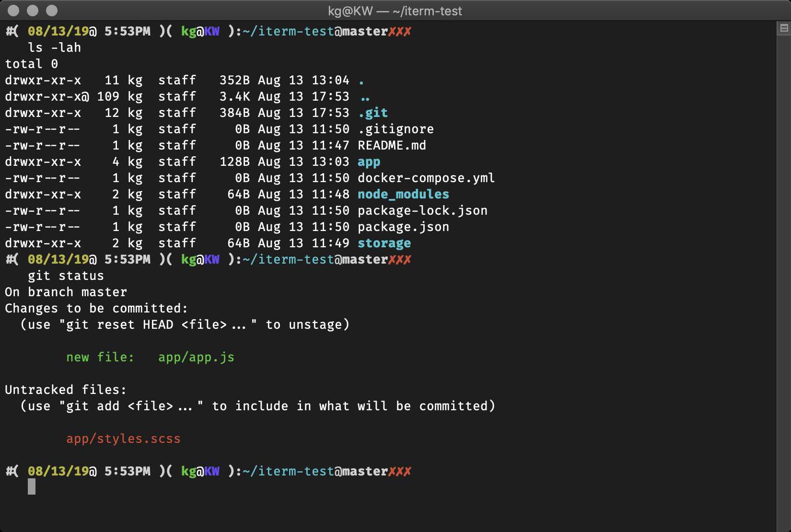Click the kg@KW title in the window bar

pos(350,11)
